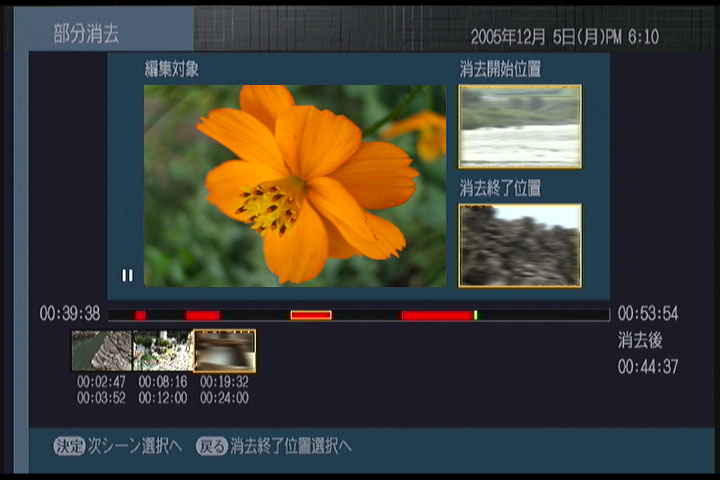The height and width of the screenshot is (480, 720).
Task: Click the longest red timeline segment
Action: point(436,315)
